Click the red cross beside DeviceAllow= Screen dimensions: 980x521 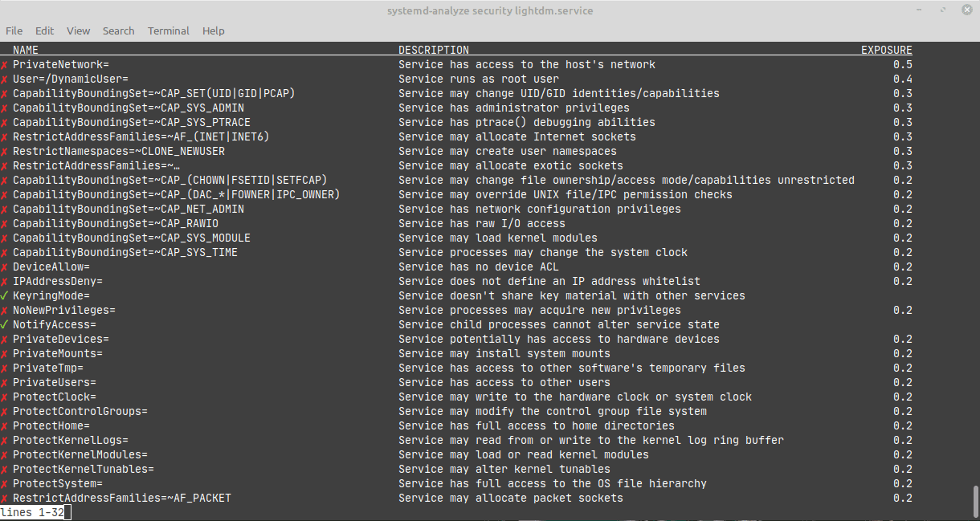[x=5, y=267]
